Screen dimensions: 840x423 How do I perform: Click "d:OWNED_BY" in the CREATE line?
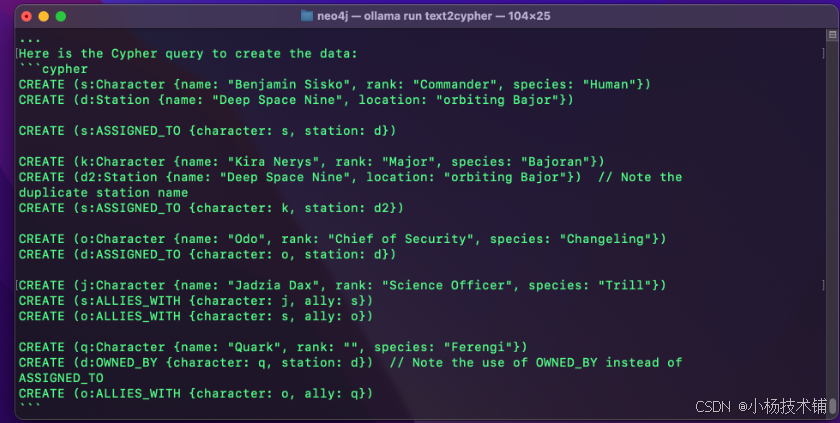119,362
